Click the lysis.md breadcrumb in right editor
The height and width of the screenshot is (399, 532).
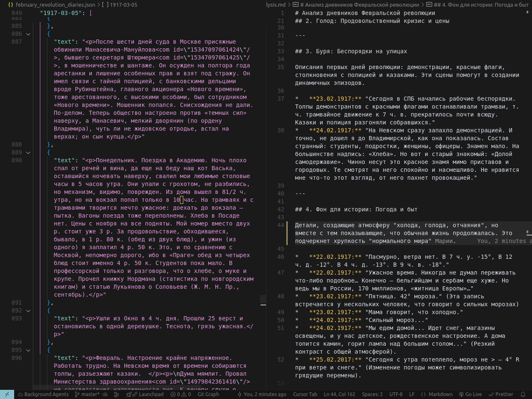click(276, 5)
